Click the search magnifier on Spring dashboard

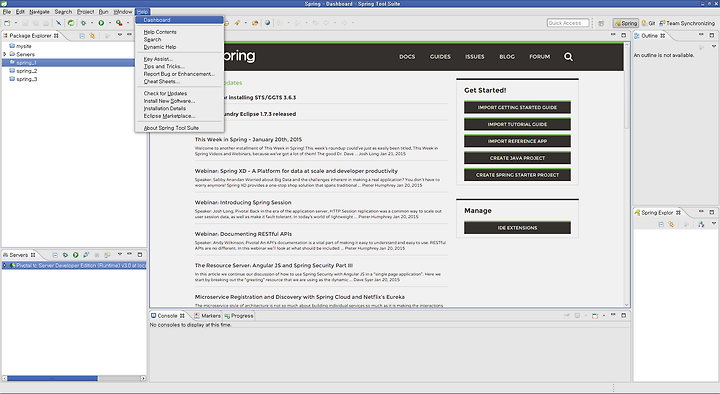(x=568, y=56)
